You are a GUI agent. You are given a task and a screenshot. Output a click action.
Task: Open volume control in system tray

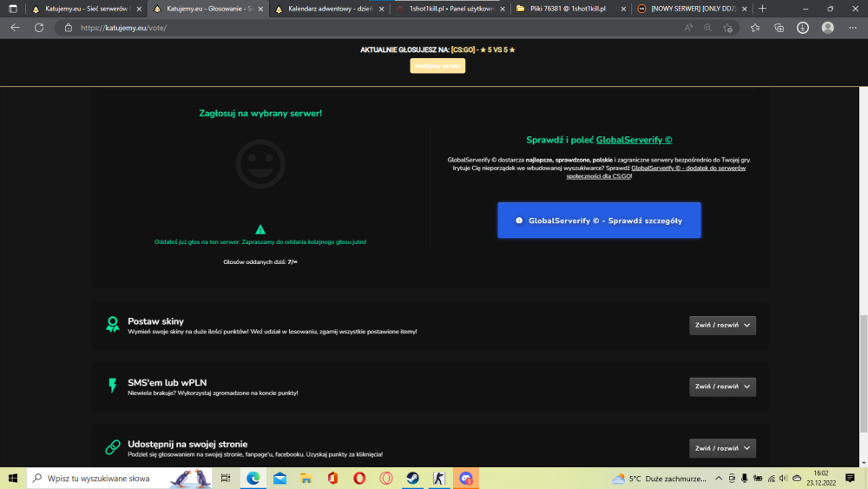[783, 478]
